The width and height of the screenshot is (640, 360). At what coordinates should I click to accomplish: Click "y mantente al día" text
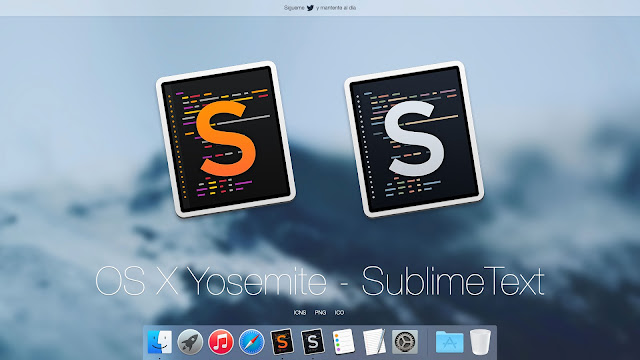pos(336,8)
